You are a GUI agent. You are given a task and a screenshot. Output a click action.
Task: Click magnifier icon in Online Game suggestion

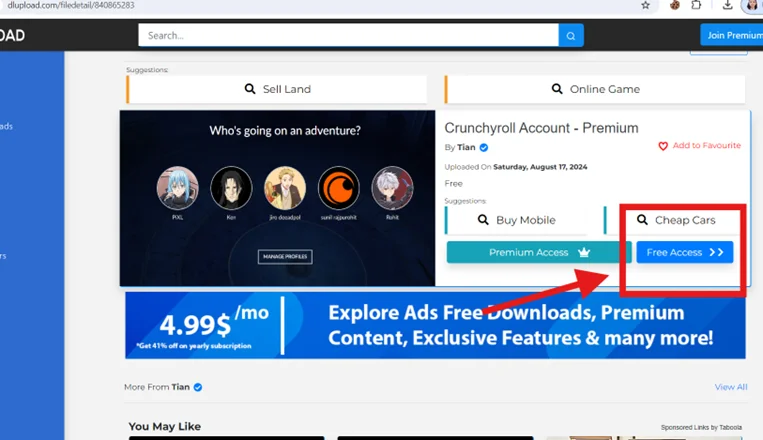(x=557, y=89)
